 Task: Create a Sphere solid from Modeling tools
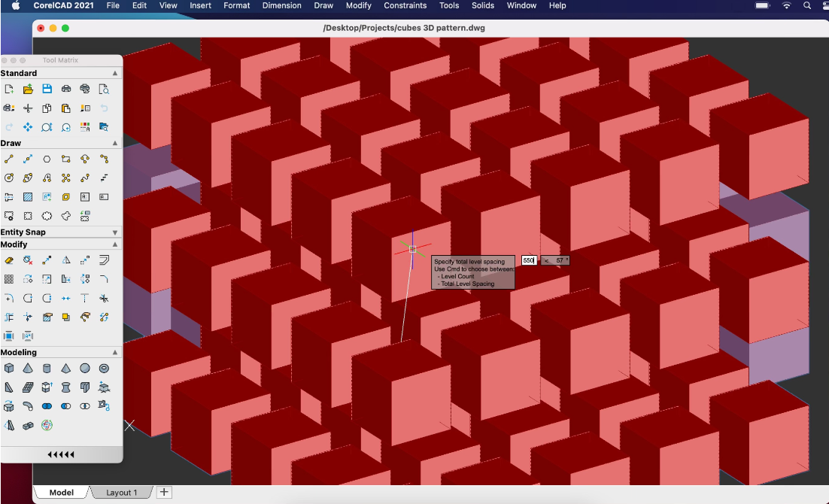pyautogui.click(x=85, y=368)
